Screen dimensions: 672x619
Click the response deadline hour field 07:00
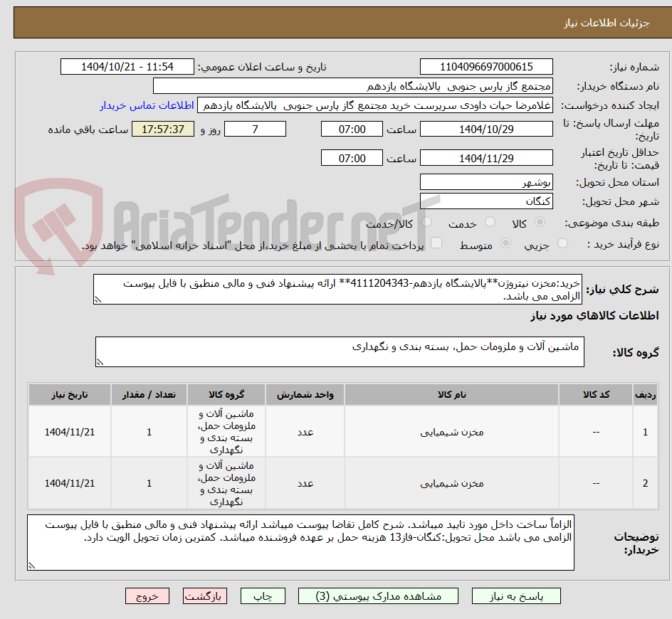click(x=352, y=129)
